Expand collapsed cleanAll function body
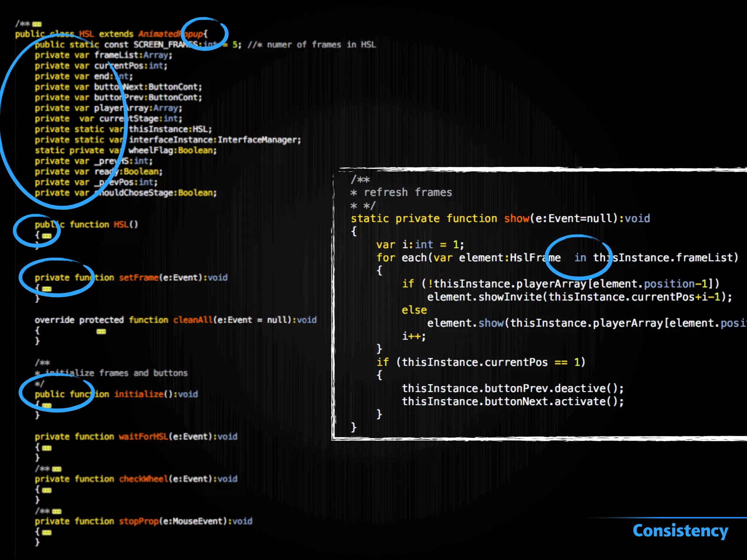This screenshot has height=560, width=747. coord(101,331)
